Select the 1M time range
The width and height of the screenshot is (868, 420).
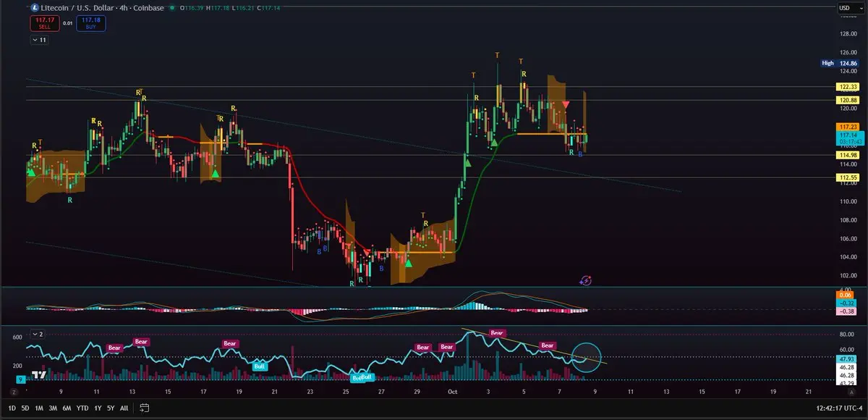tap(39, 408)
